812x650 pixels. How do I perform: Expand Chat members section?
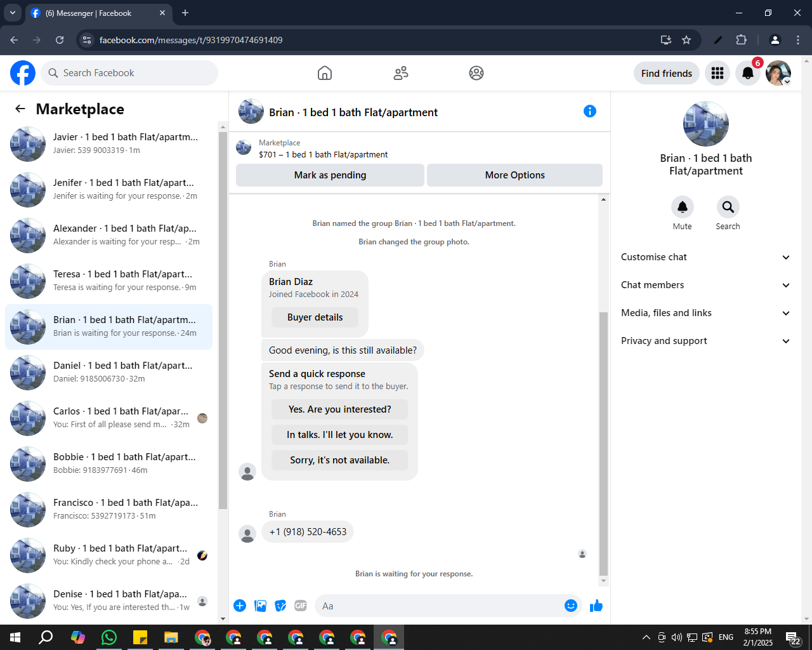click(705, 285)
